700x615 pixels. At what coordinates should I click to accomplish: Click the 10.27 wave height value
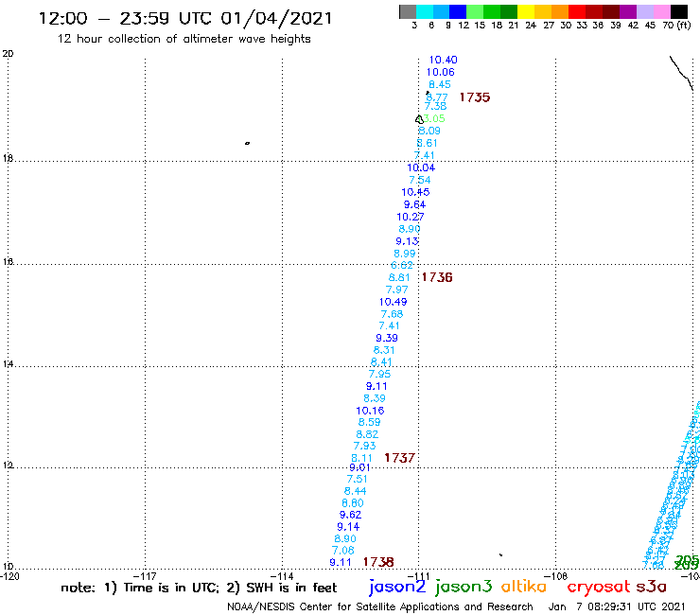coord(411,217)
